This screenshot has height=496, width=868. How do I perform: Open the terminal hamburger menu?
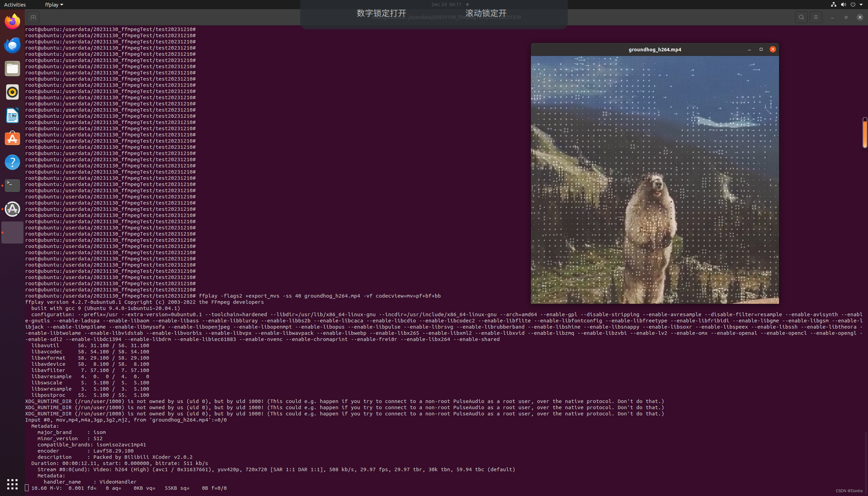point(816,17)
